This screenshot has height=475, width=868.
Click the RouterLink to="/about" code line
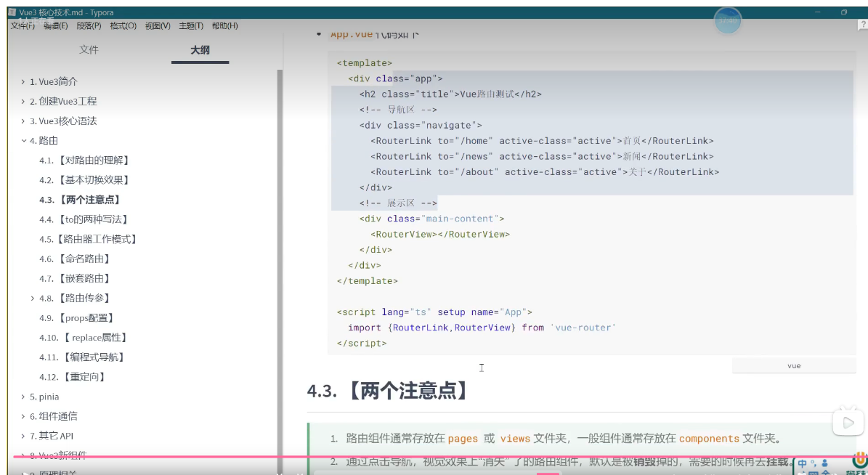(545, 172)
